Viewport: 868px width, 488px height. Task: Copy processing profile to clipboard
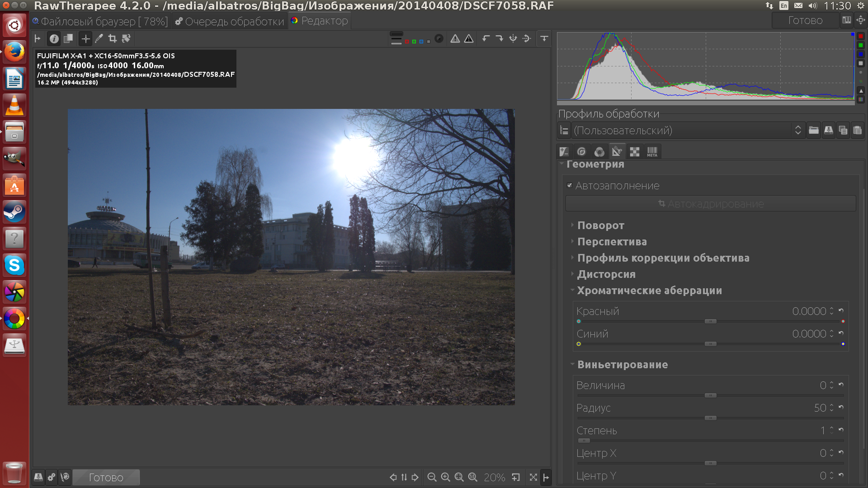pyautogui.click(x=843, y=131)
